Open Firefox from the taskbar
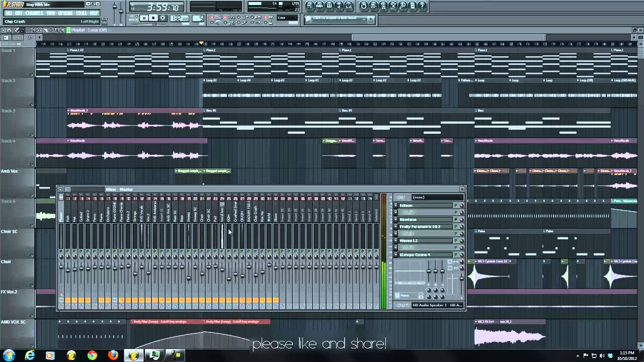Image resolution: width=644 pixels, height=362 pixels. point(113,355)
